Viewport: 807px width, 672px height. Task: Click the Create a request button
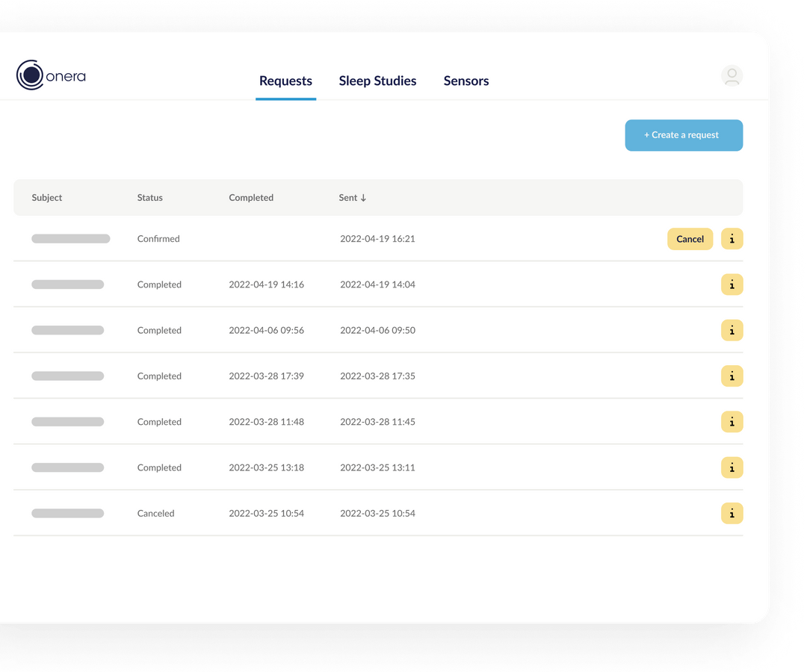click(683, 135)
